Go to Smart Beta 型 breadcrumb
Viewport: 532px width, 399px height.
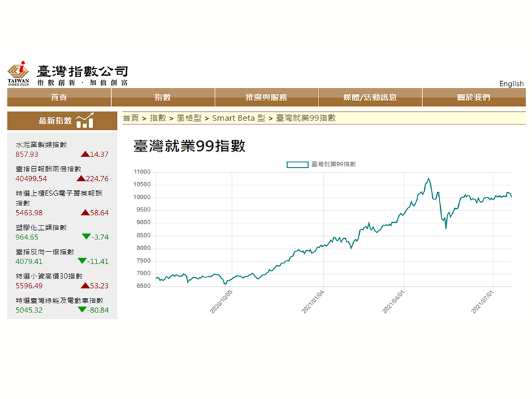pyautogui.click(x=239, y=118)
